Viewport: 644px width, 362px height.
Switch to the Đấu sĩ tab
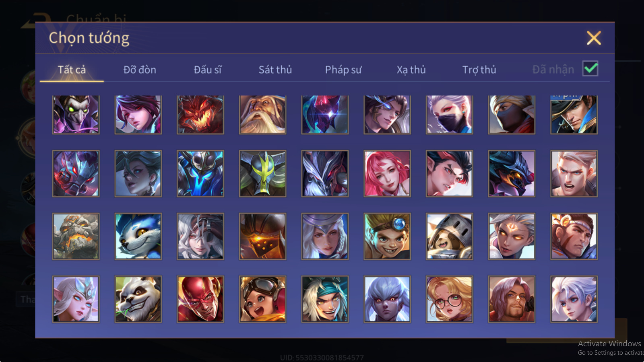click(x=208, y=70)
